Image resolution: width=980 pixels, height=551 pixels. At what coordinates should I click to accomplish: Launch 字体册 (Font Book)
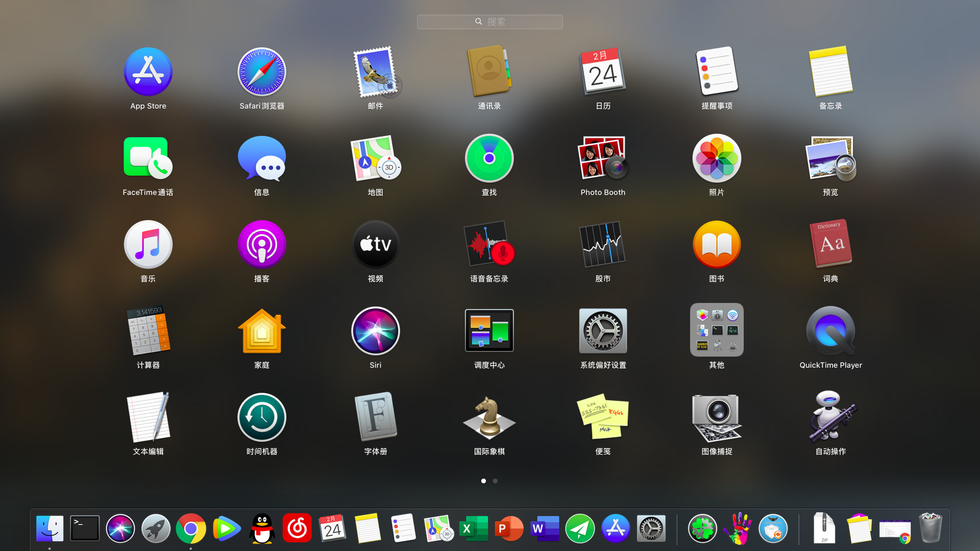[x=375, y=417]
